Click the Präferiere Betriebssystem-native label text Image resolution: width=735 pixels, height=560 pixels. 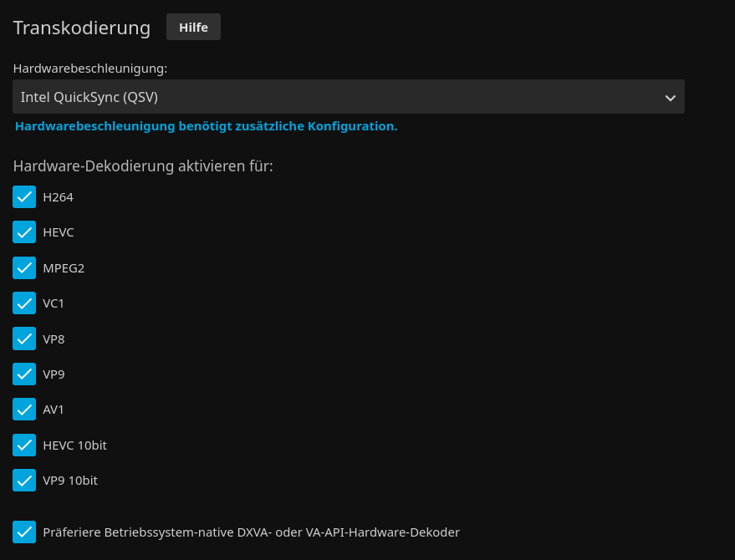[x=251, y=532]
